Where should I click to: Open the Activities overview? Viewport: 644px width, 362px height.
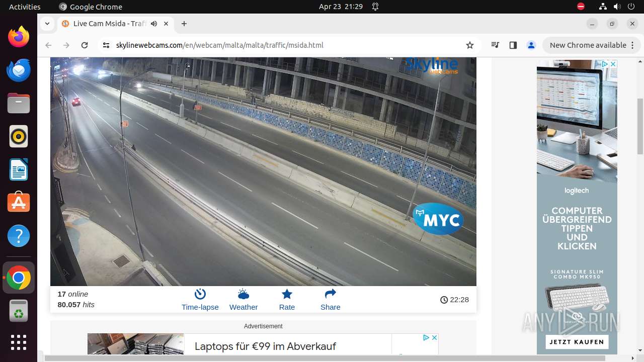pyautogui.click(x=25, y=7)
